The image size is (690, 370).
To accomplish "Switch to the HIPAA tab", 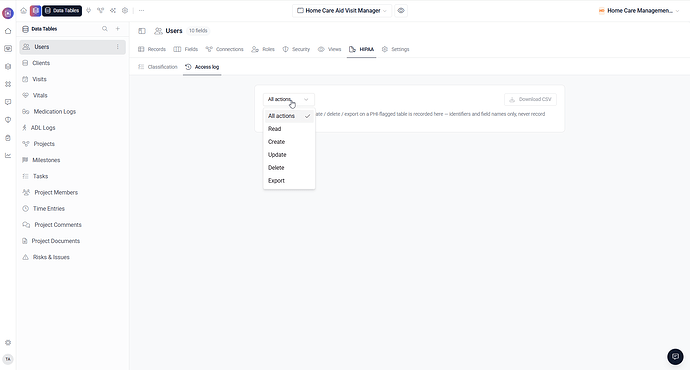I will coord(361,49).
